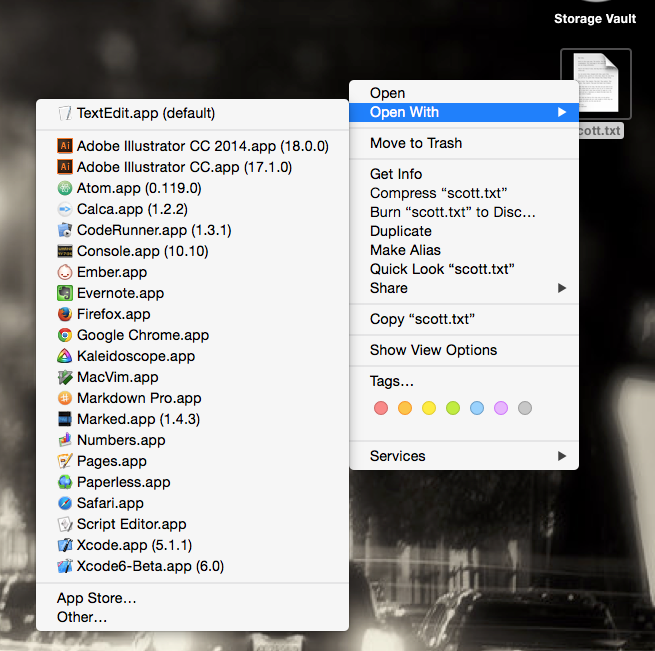Click the Xcode 5.1.1 icon
655x651 pixels.
(x=65, y=545)
